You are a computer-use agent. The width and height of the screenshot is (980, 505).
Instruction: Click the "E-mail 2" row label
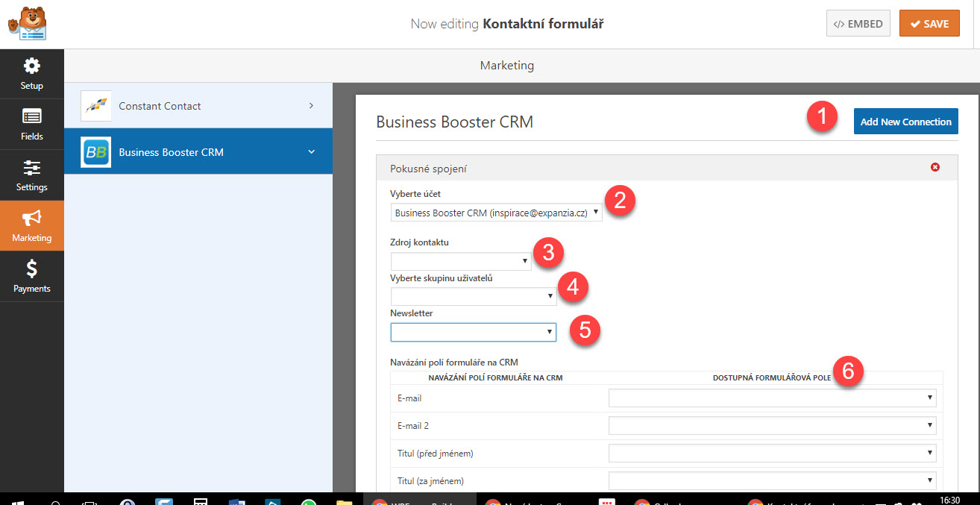(415, 426)
